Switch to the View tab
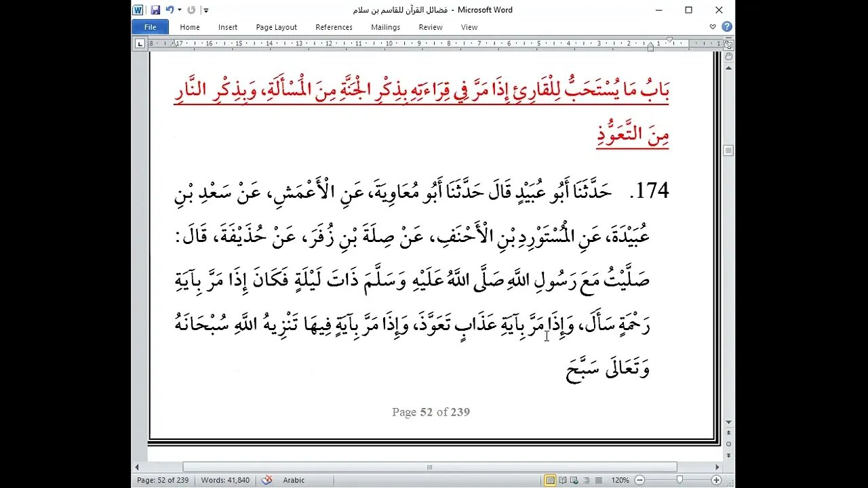This screenshot has height=488, width=868. 469,27
